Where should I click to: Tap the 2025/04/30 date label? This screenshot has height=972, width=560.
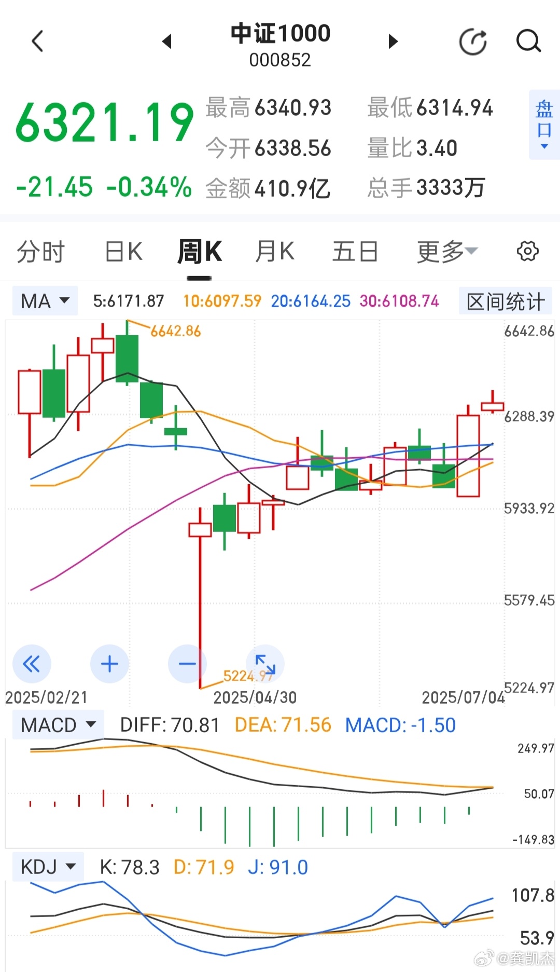pos(255,697)
